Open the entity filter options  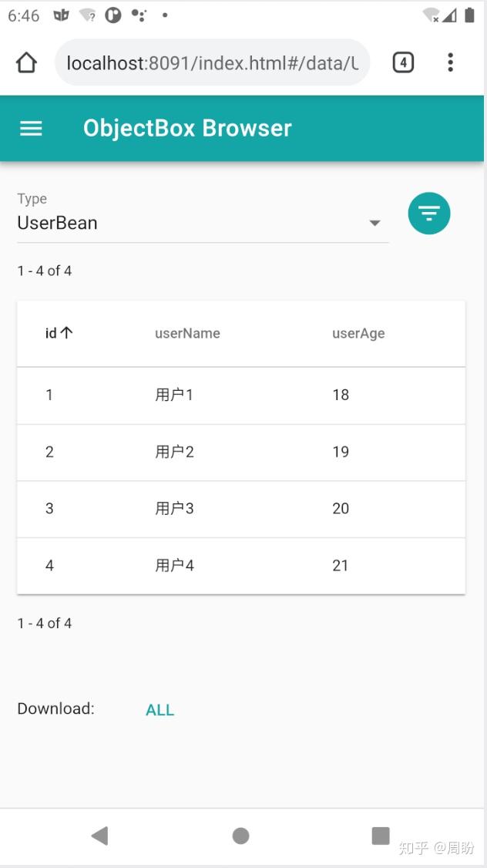[429, 213]
